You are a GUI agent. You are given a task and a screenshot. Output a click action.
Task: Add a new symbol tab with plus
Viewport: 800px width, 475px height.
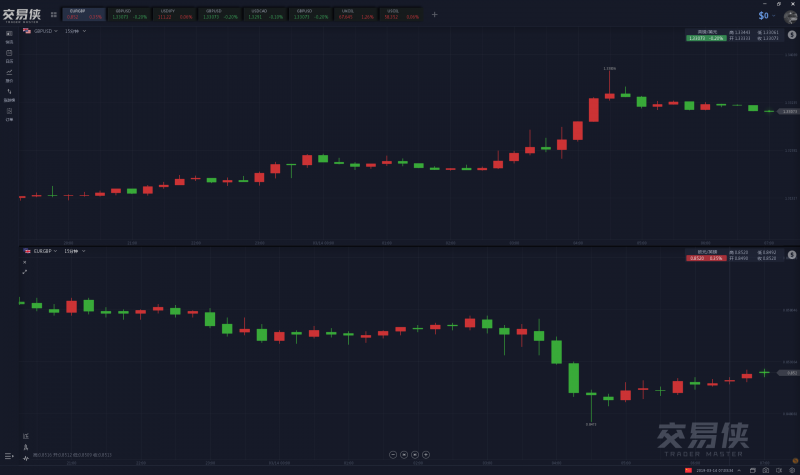[435, 15]
